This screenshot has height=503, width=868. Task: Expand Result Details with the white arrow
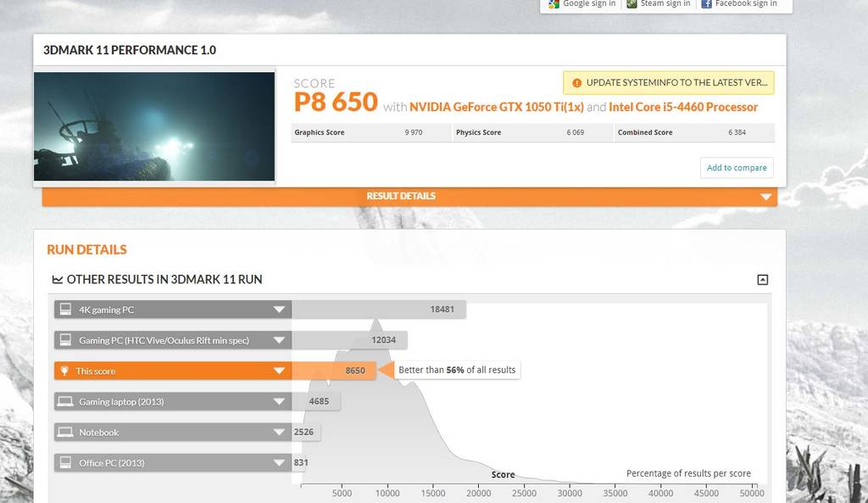click(x=765, y=197)
